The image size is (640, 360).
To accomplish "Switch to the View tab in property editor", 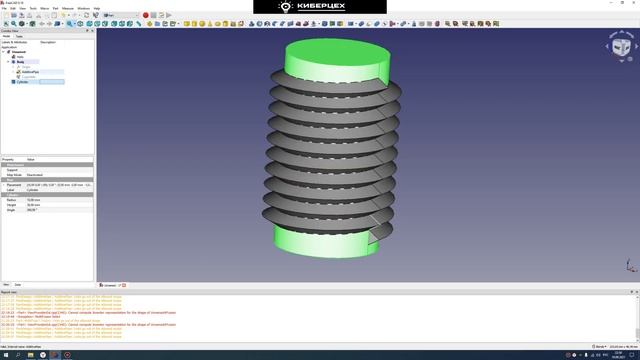I will pyautogui.click(x=6, y=284).
